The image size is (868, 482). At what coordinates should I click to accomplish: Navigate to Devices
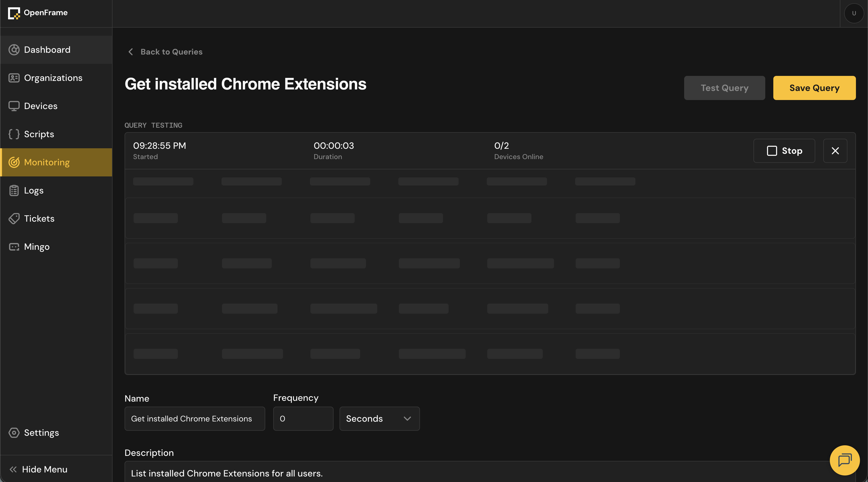pos(56,106)
